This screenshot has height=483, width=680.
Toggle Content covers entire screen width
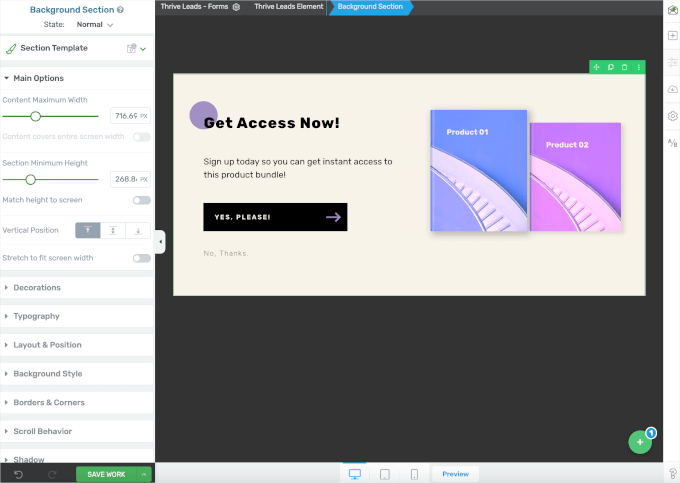tap(142, 137)
